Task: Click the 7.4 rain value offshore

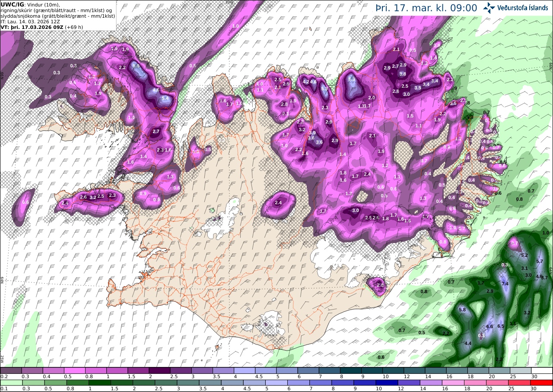Action: coord(505,284)
